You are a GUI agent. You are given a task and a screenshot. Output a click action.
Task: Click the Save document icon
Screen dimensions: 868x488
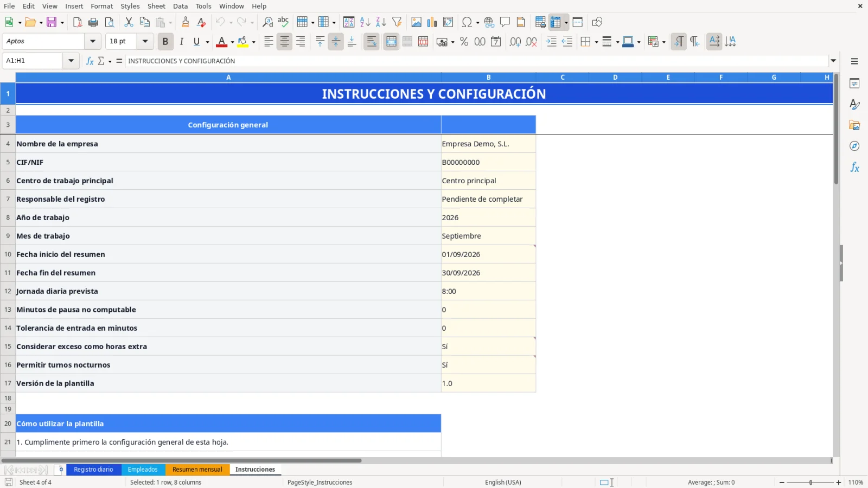click(52, 22)
